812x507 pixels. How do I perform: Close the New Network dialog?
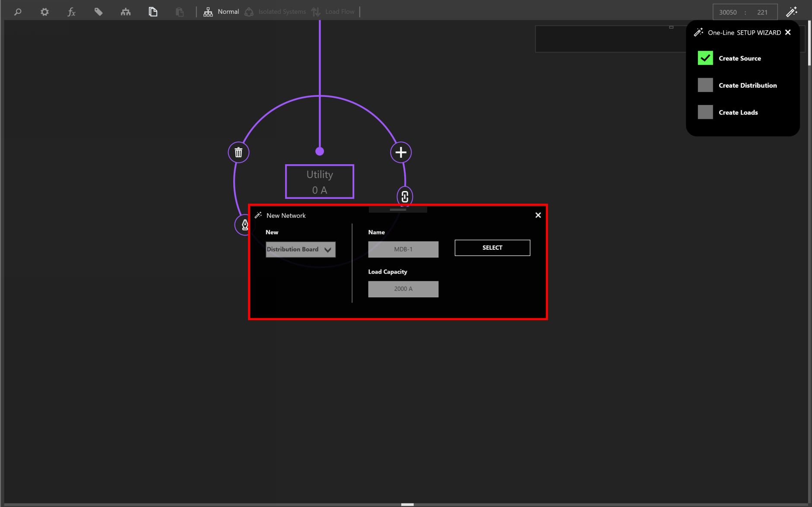(x=538, y=215)
